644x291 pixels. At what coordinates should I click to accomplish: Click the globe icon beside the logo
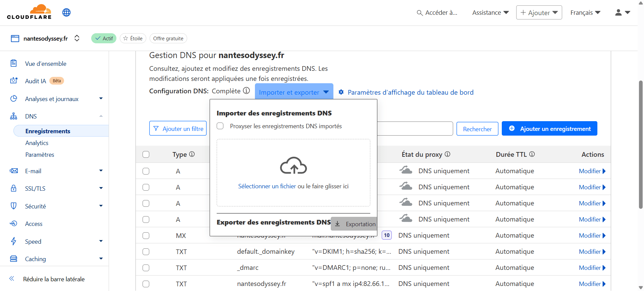point(66,12)
